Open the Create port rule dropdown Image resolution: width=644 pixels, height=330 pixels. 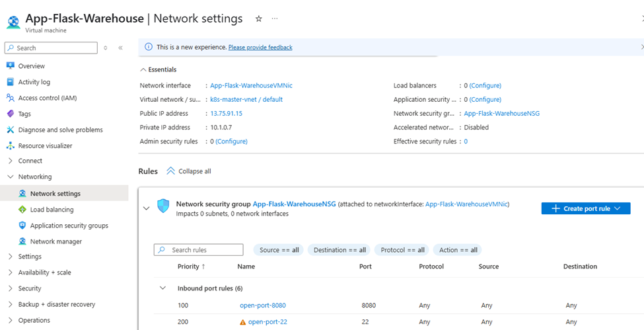click(586, 208)
